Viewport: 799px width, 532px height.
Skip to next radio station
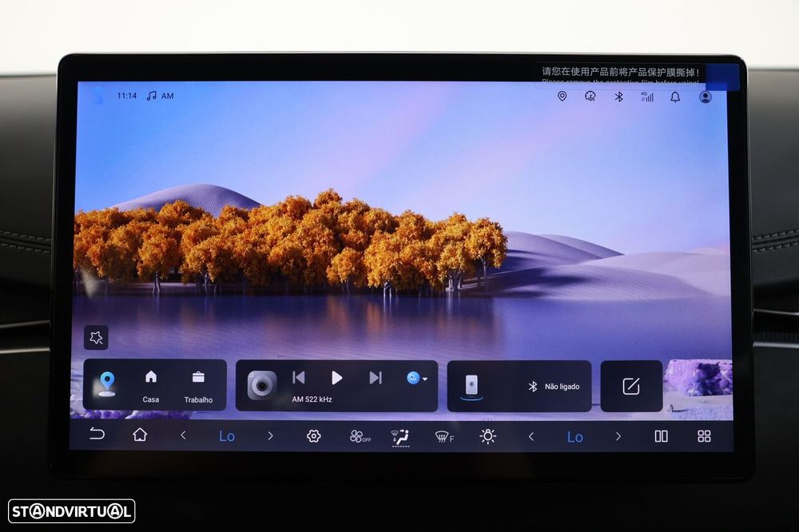coord(376,378)
